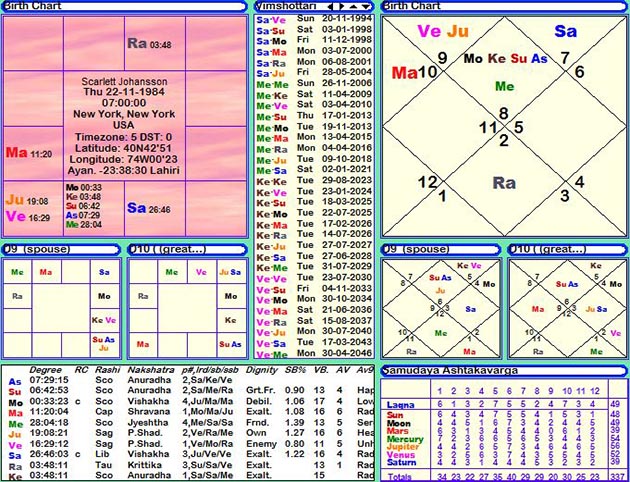The image size is (630, 482).
Task: Select the North Indian Birth Chart panel title
Action: (x=411, y=6)
